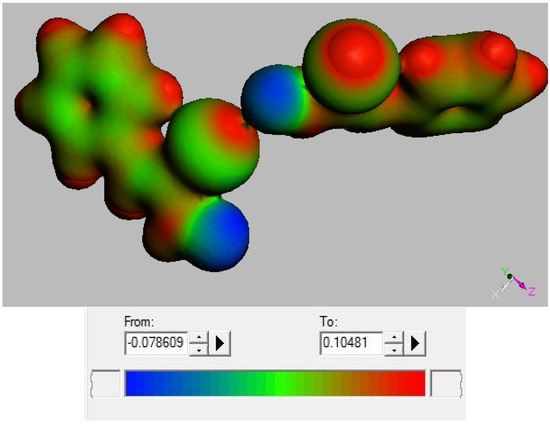The height and width of the screenshot is (424, 550).
Task: Decrease the To value with the down stepper
Action: tap(394, 350)
